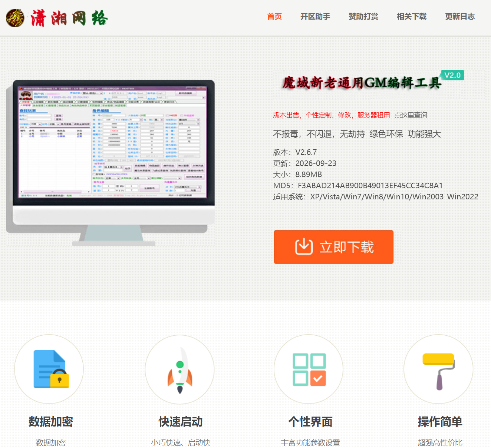Click the 版本：V2.6.7 text
This screenshot has height=448, width=491.
point(295,152)
